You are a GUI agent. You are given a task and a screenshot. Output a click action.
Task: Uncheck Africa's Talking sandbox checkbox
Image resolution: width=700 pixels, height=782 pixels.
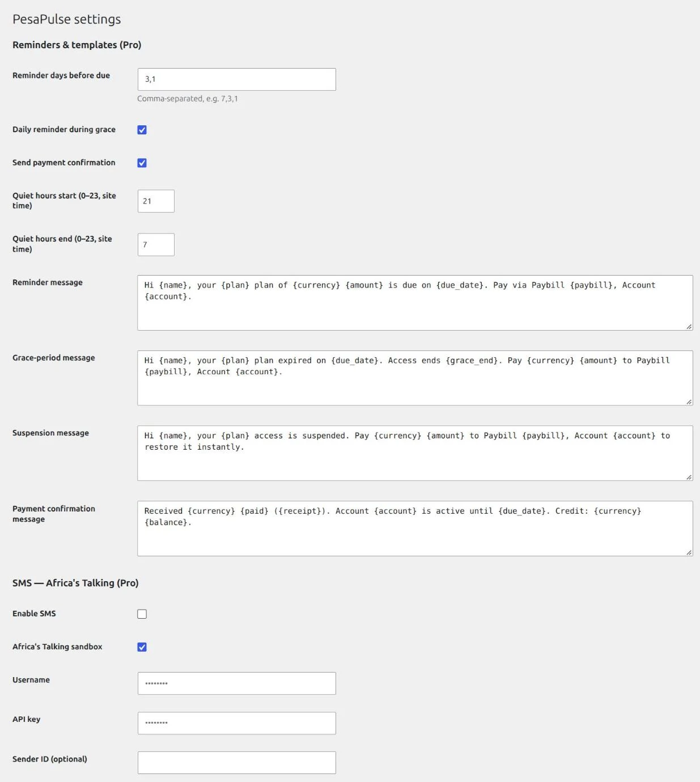click(142, 647)
